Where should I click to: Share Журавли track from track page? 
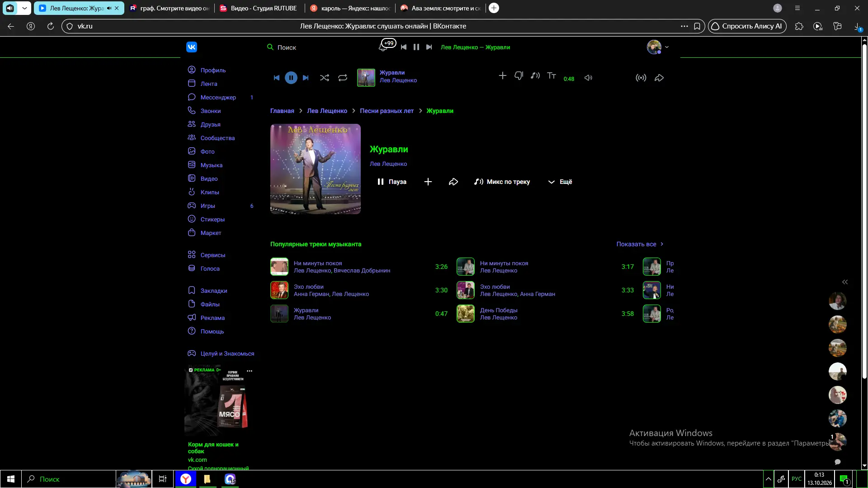pos(453,182)
